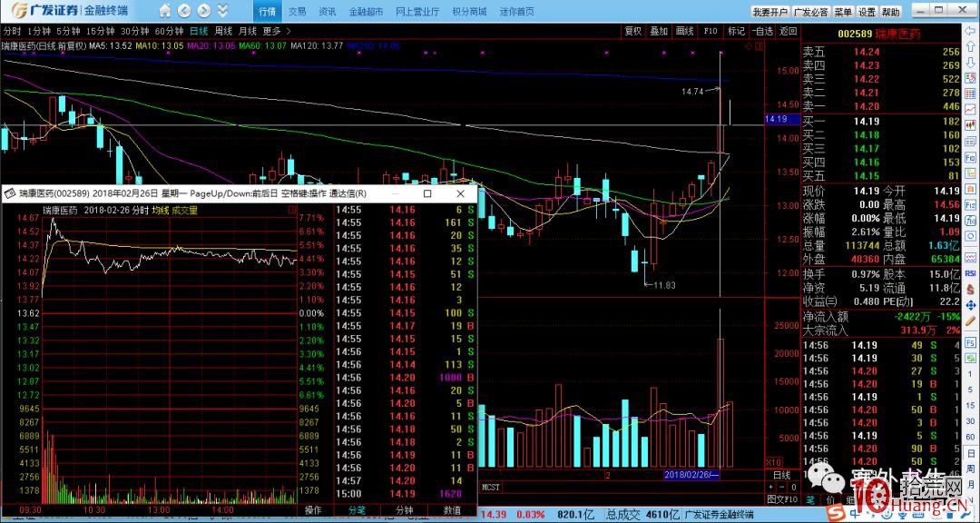980x523 pixels.
Task: Zoom in chart with + button
Action: point(770,487)
